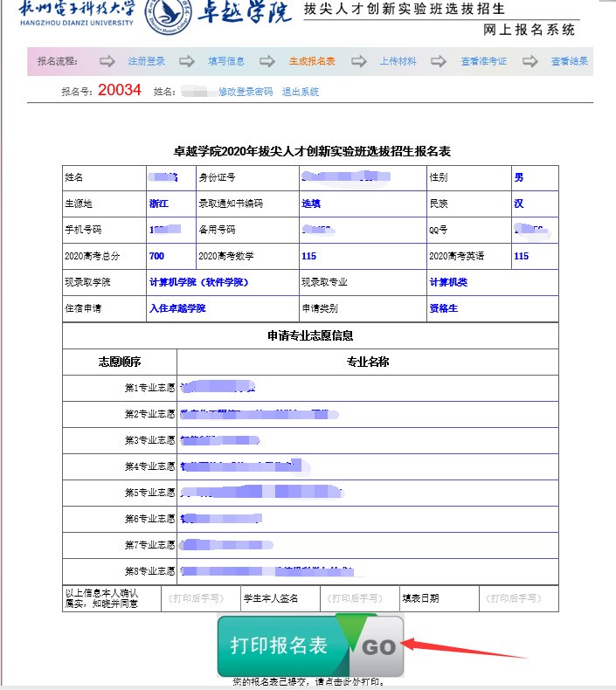Image resolution: width=616 pixels, height=690 pixels.
Task: Click the 计算机类 major value
Action: pyautogui.click(x=448, y=282)
